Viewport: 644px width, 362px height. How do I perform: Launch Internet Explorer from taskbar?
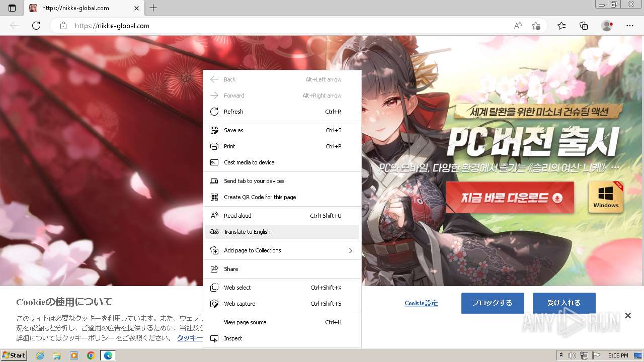40,355
